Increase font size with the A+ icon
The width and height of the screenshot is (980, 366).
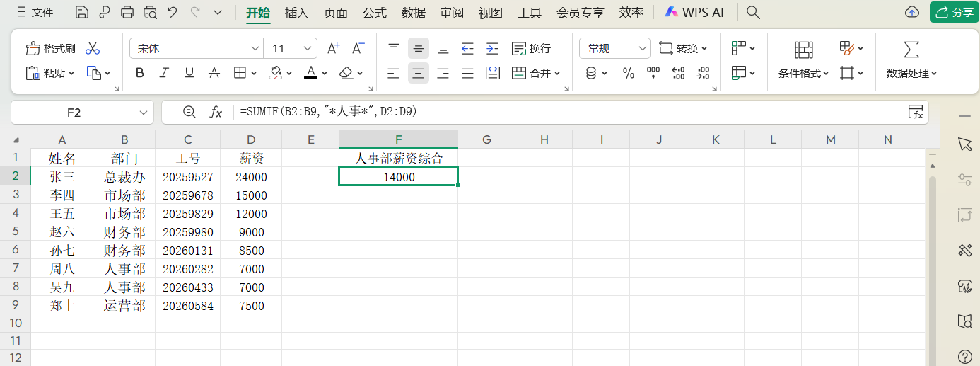334,48
